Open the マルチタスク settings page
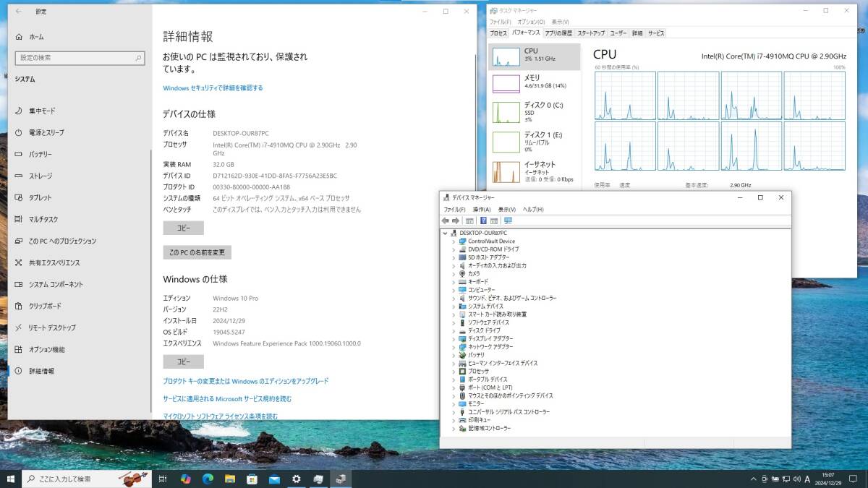The image size is (868, 488). click(43, 219)
